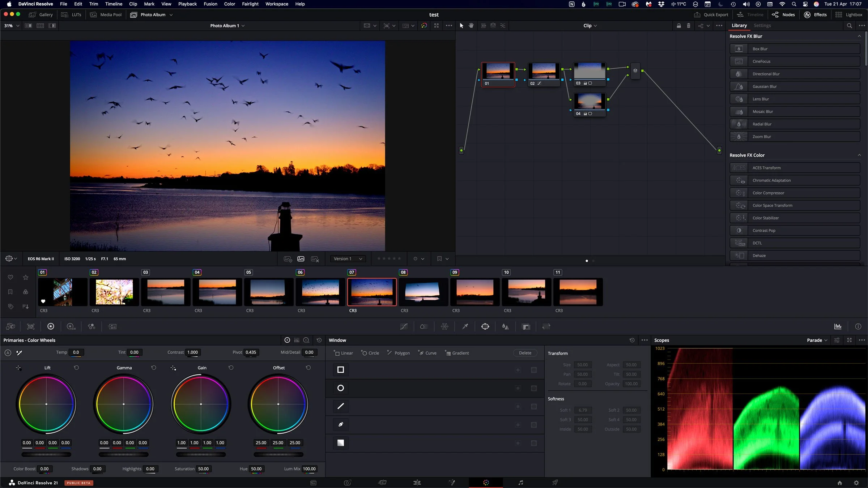This screenshot has width=868, height=488.
Task: Open the Version 1 dropdown
Action: click(x=348, y=259)
